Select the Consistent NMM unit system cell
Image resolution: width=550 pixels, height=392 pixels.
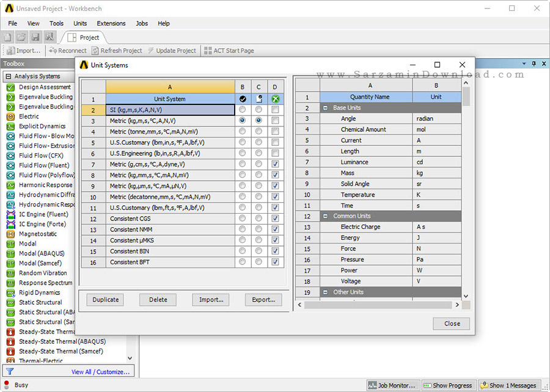click(x=170, y=230)
